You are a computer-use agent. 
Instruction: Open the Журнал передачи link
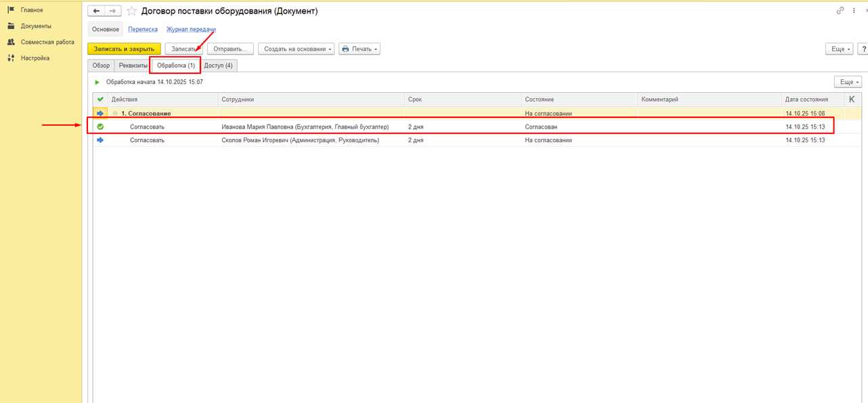191,29
